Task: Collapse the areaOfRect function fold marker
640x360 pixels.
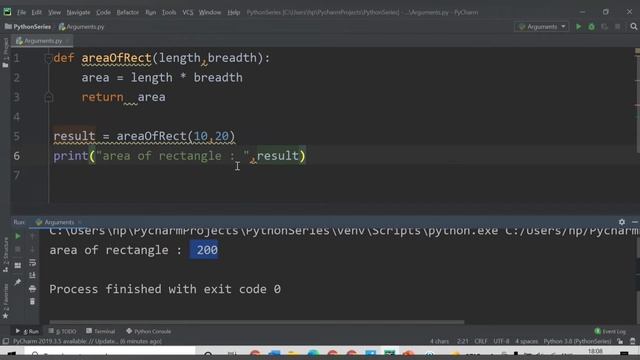Action: 48,58
